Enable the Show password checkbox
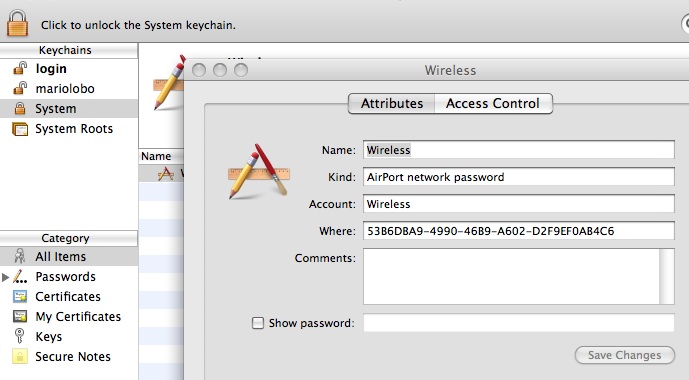Image resolution: width=689 pixels, height=380 pixels. tap(257, 323)
